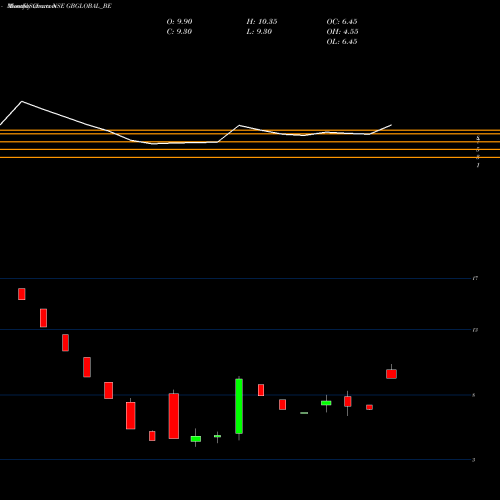
Task: Click the high value H: 10.35
Action: pos(262,22)
